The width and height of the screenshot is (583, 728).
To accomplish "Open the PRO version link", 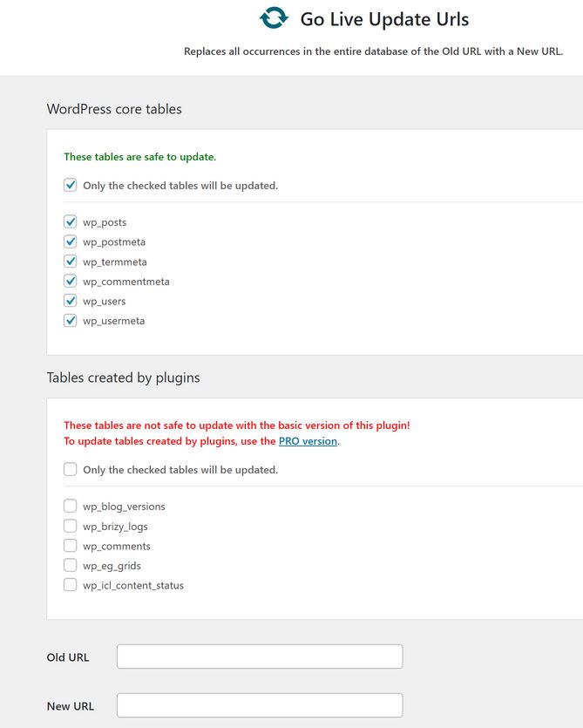I will (x=308, y=441).
